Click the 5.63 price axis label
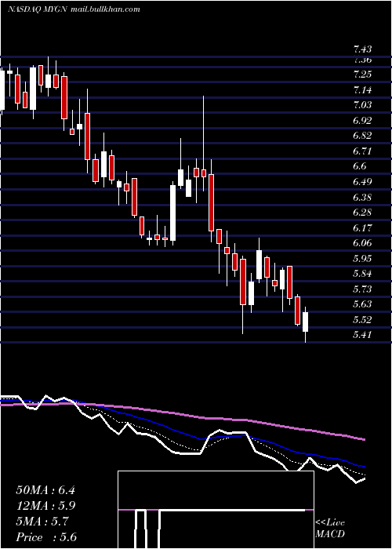This screenshot has width=392, height=549. coord(362,304)
